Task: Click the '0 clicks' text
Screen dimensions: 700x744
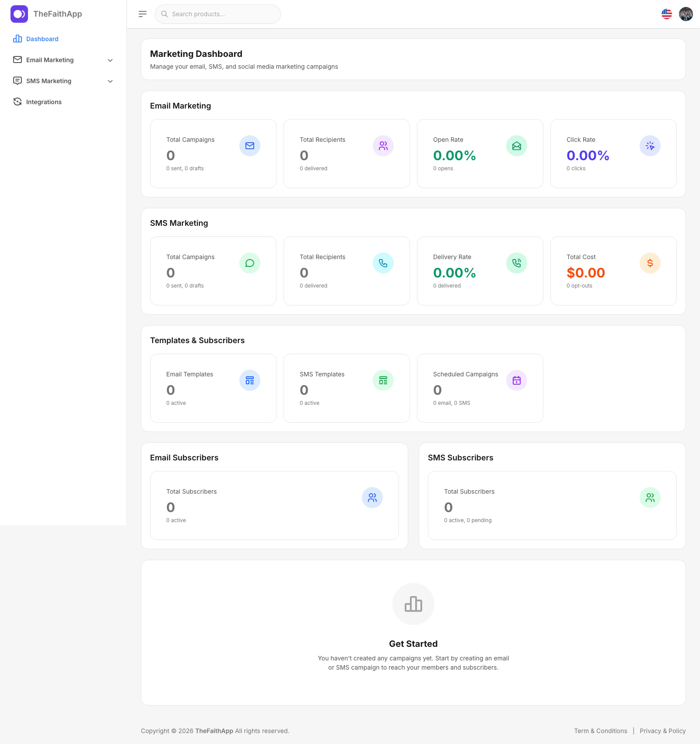Action: (576, 168)
